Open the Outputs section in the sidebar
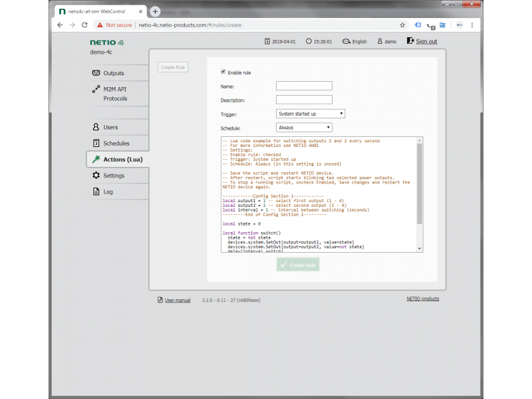The width and height of the screenshot is (532, 399). tap(118, 73)
